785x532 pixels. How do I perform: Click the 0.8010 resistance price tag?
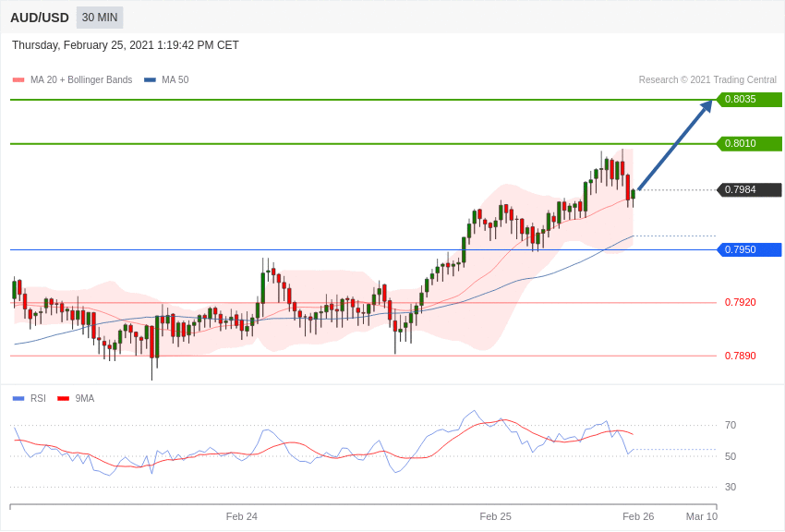750,144
